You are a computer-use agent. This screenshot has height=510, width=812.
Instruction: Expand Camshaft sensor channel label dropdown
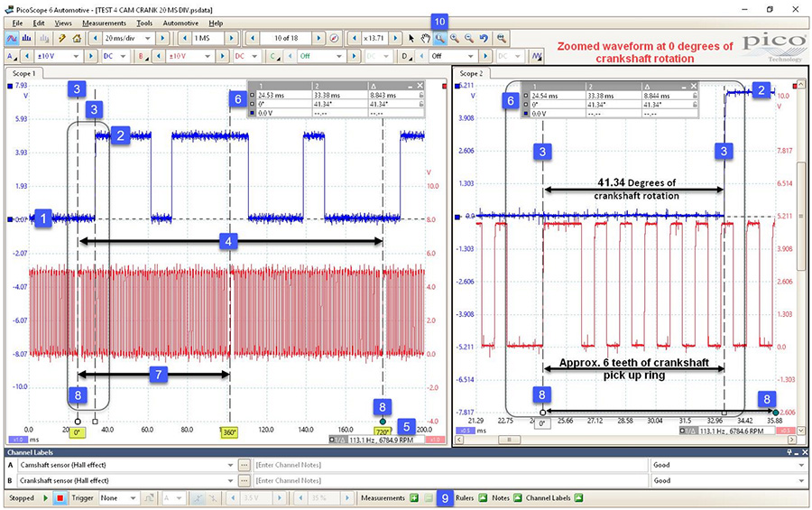pyautogui.click(x=230, y=466)
